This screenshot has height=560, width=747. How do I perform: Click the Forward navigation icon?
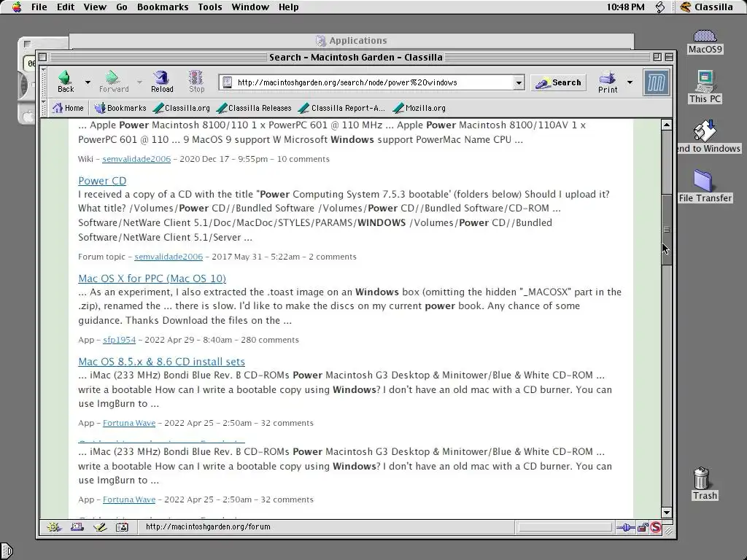113,82
